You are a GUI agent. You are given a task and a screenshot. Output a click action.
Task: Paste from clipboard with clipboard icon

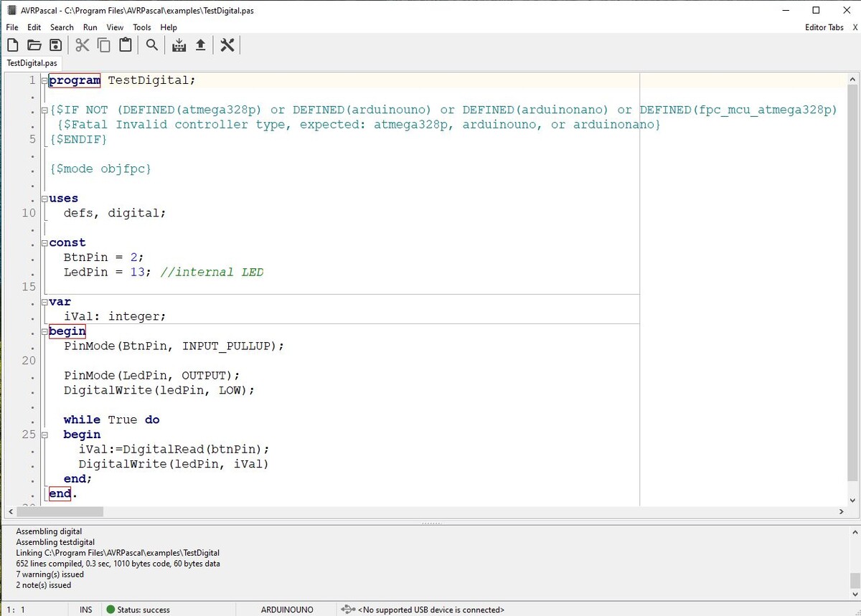click(126, 45)
